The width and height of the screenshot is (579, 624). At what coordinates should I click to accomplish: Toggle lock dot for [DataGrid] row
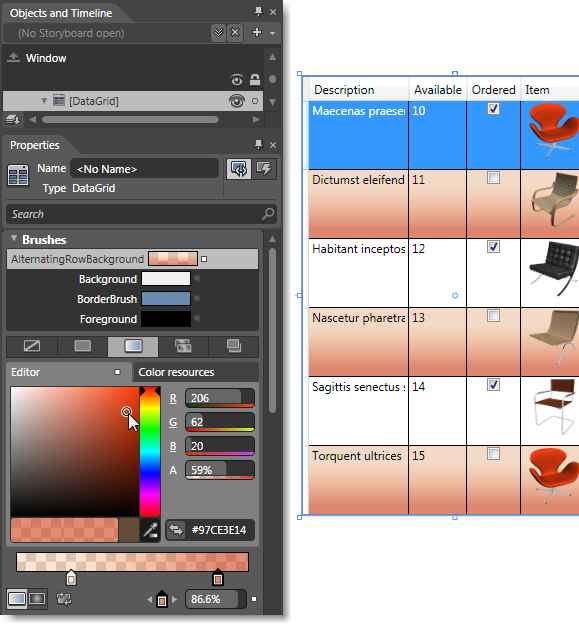coord(255,101)
